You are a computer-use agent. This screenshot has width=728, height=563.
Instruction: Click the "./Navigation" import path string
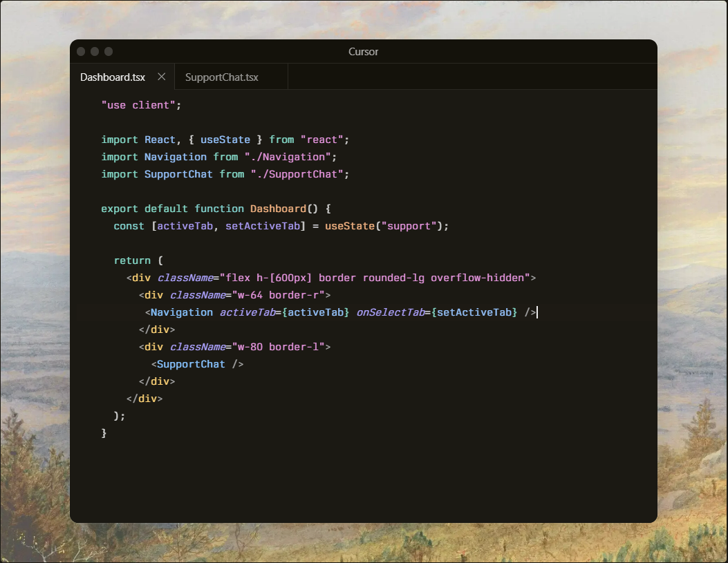(290, 157)
